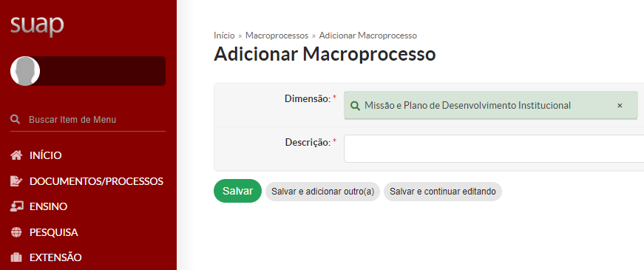Click the search icon in the Dimensão field
The image size is (644, 270).
tap(355, 106)
